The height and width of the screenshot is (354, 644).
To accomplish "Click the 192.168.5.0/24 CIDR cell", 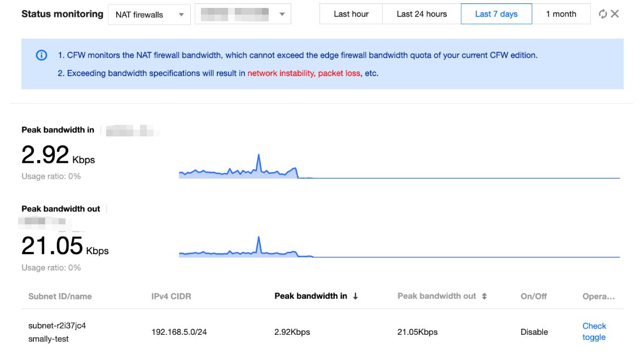I will click(x=179, y=332).
